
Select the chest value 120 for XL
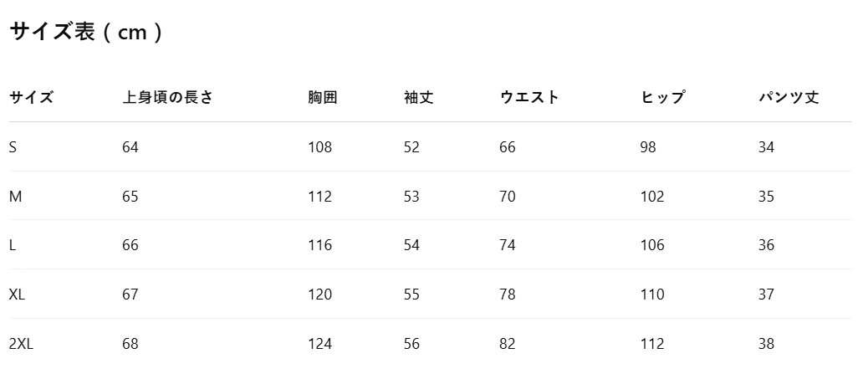coord(320,294)
